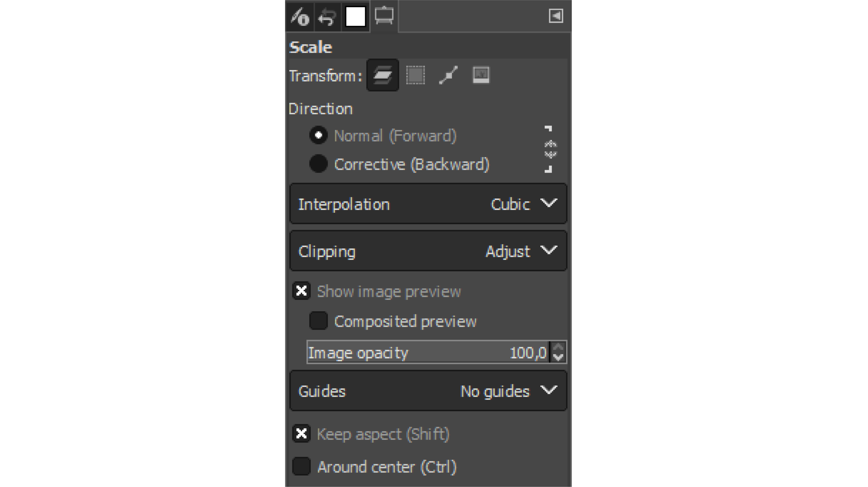Switch to the Undo History tab
The width and height of the screenshot is (868, 487).
point(327,16)
